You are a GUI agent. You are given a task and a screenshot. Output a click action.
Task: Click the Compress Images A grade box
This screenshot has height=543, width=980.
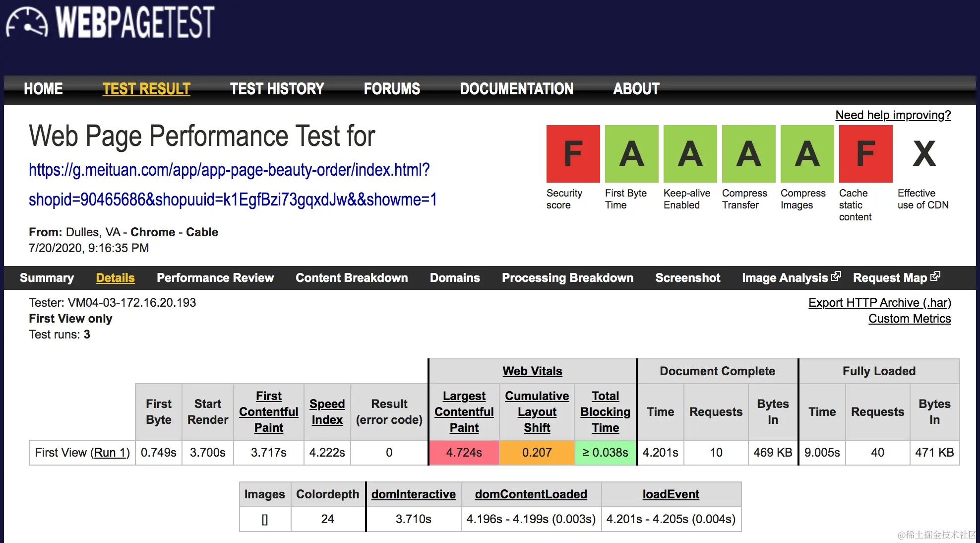pyautogui.click(x=807, y=154)
